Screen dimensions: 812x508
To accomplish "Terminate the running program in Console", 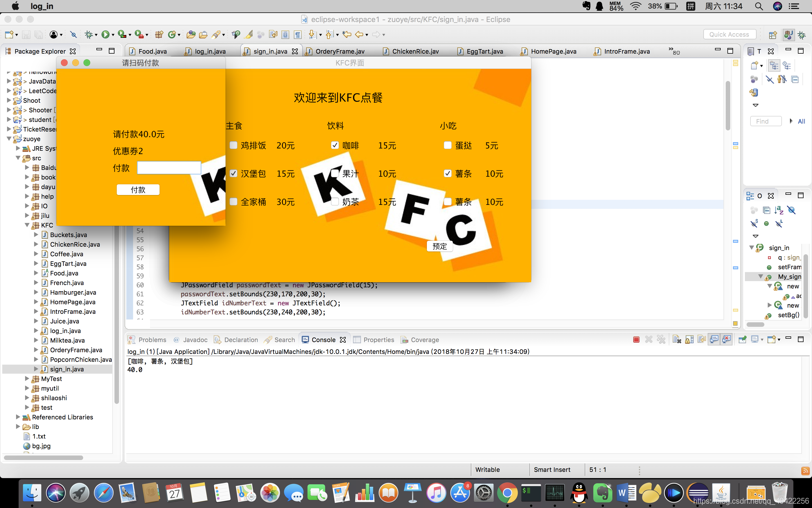I will click(x=636, y=340).
